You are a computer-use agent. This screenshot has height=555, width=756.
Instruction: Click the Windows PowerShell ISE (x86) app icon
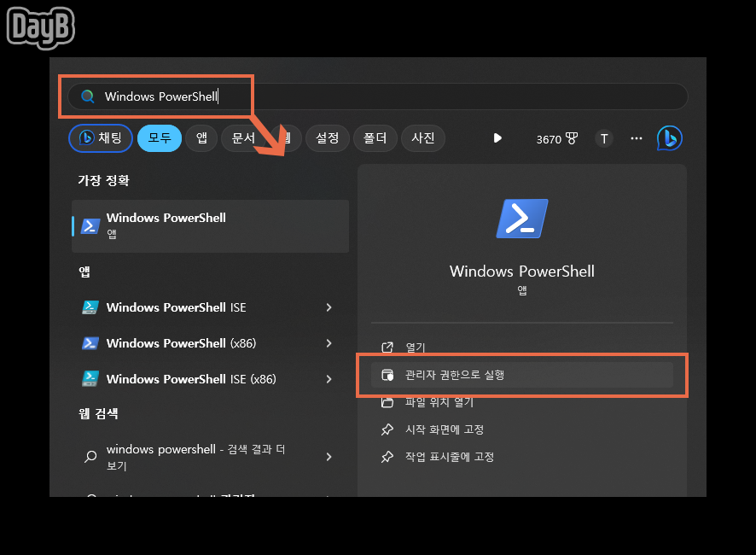tap(90, 379)
